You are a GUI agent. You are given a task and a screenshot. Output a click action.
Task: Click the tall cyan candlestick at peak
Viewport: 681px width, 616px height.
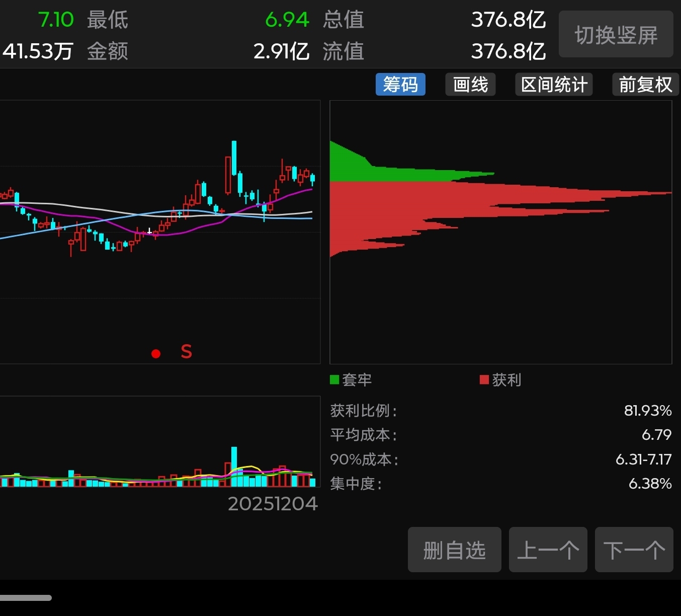[x=234, y=158]
